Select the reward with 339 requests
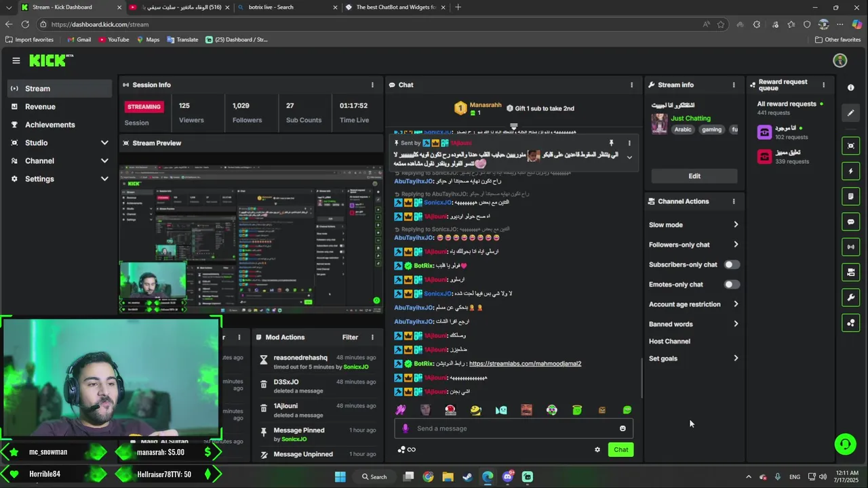Screen dimensions: 868x488 click(790, 157)
